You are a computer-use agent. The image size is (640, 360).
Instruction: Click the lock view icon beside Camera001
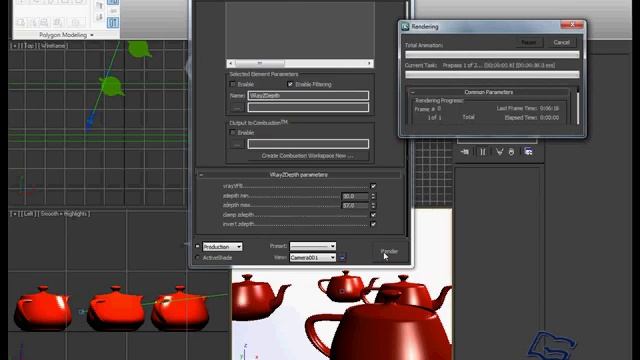342,258
